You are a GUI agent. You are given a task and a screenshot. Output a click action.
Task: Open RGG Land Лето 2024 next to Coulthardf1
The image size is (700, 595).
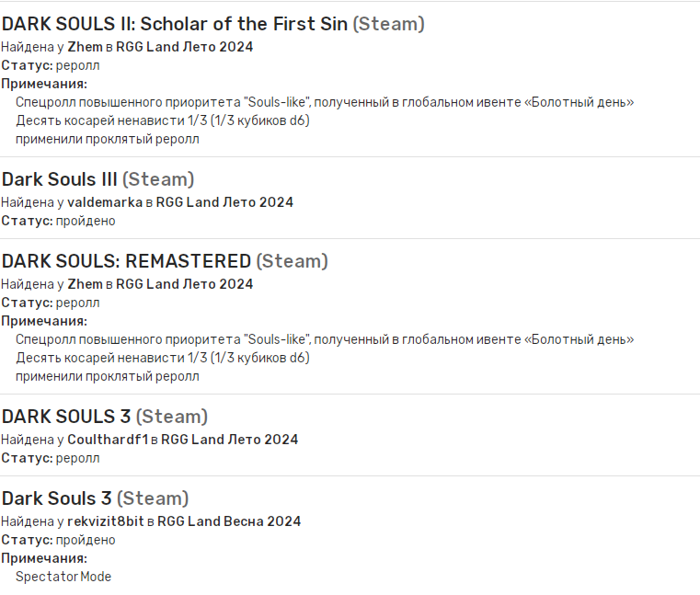tap(229, 440)
